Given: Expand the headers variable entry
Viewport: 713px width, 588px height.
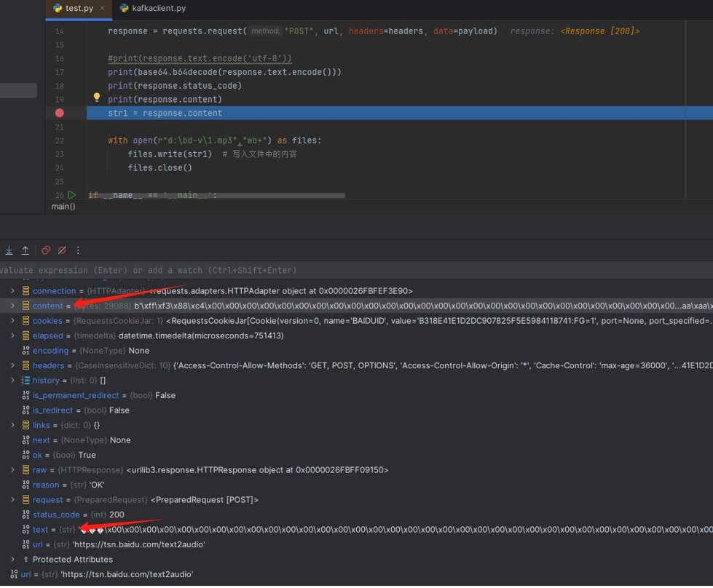Looking at the screenshot, I should tap(12, 365).
